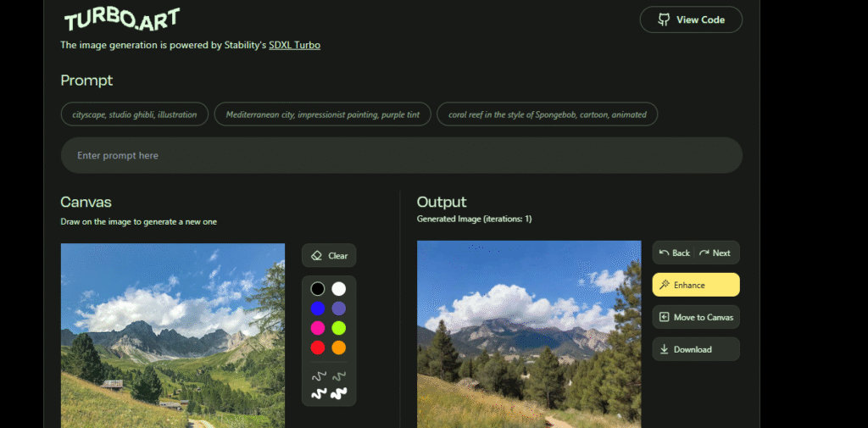Move generated output to Canvas
This screenshot has width=868, height=428.
(696, 317)
